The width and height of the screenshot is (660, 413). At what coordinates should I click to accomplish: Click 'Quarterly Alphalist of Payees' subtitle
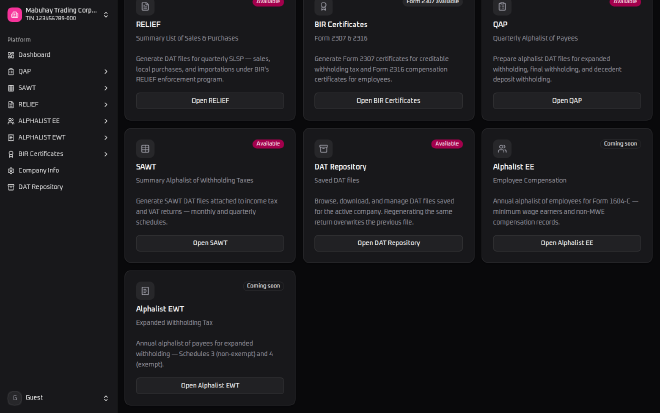[x=535, y=38]
